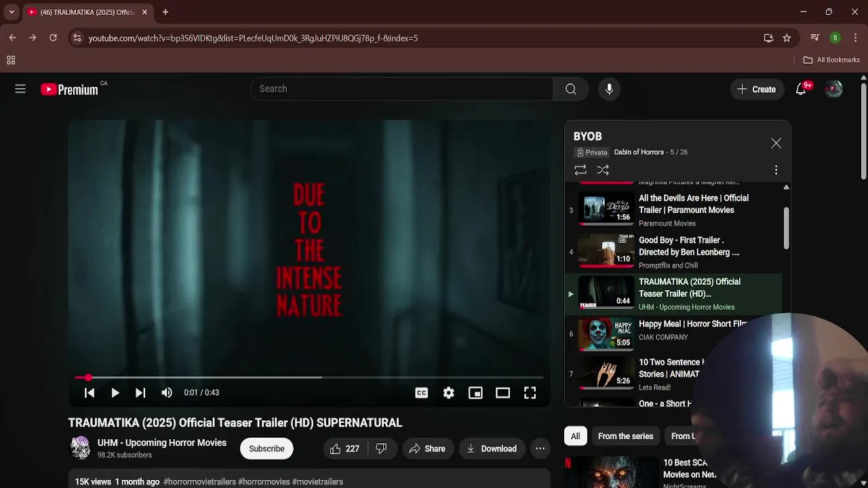Play the previous video
Image resolution: width=868 pixels, height=488 pixels.
click(89, 392)
